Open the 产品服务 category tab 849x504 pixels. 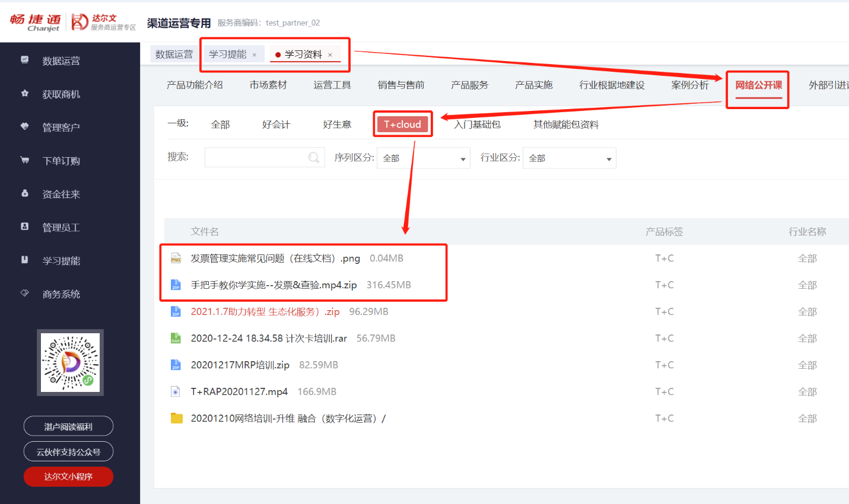click(x=469, y=85)
